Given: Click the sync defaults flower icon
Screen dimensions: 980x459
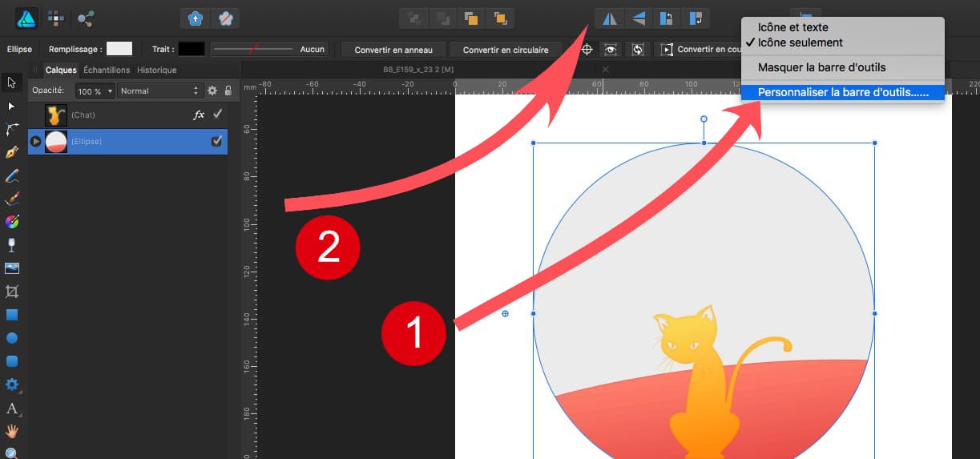Looking at the screenshot, I should tap(196, 18).
